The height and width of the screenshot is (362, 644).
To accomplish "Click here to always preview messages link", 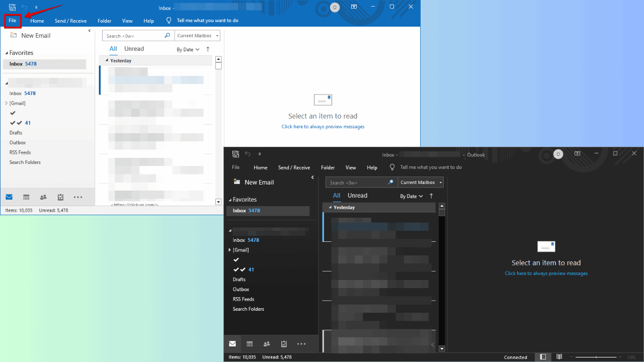I will 323,126.
